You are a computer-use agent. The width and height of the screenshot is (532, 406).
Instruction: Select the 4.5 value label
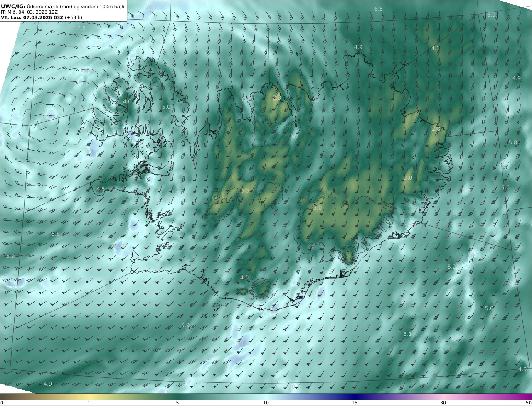(101, 189)
